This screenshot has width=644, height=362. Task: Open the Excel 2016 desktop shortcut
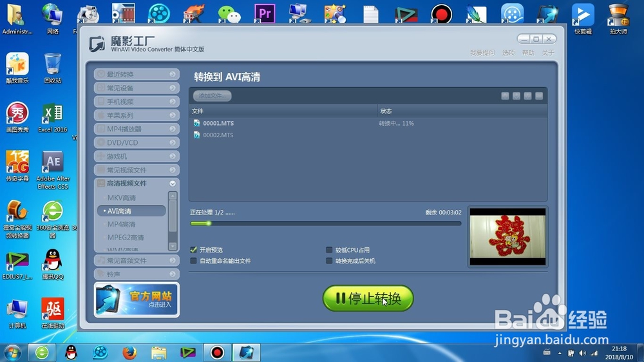click(x=53, y=117)
